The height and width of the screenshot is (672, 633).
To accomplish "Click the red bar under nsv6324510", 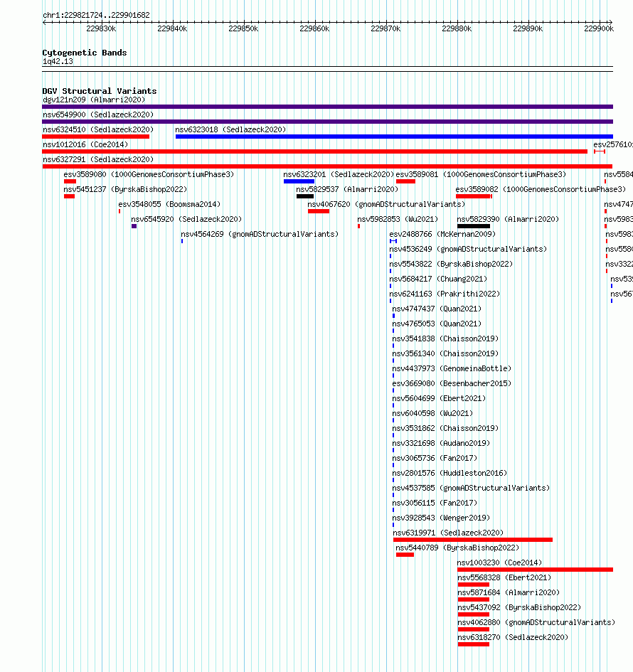I will (x=95, y=137).
